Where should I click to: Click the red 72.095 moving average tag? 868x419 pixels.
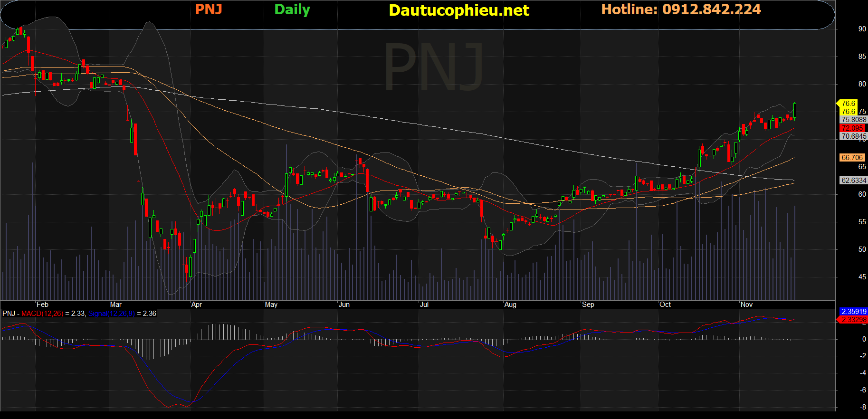click(852, 128)
